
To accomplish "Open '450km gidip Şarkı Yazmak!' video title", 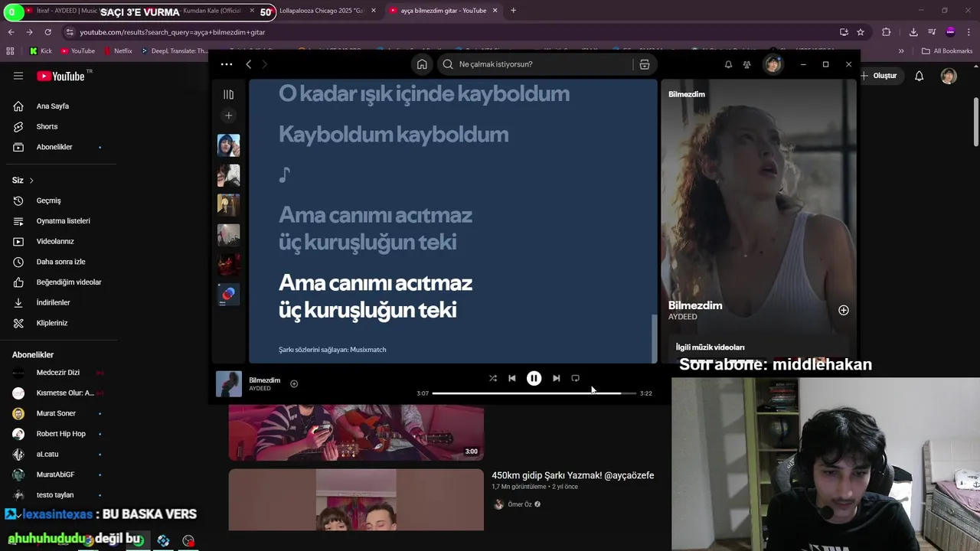I will pos(573,475).
